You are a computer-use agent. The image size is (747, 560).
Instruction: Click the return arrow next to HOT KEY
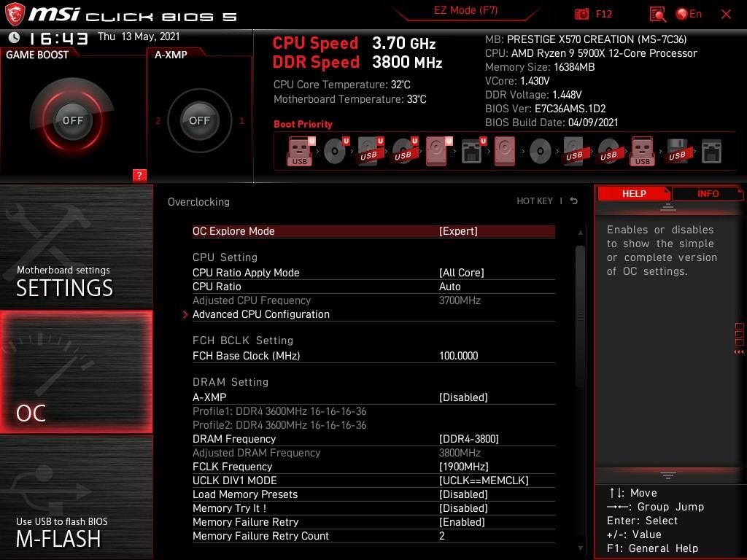click(x=574, y=201)
